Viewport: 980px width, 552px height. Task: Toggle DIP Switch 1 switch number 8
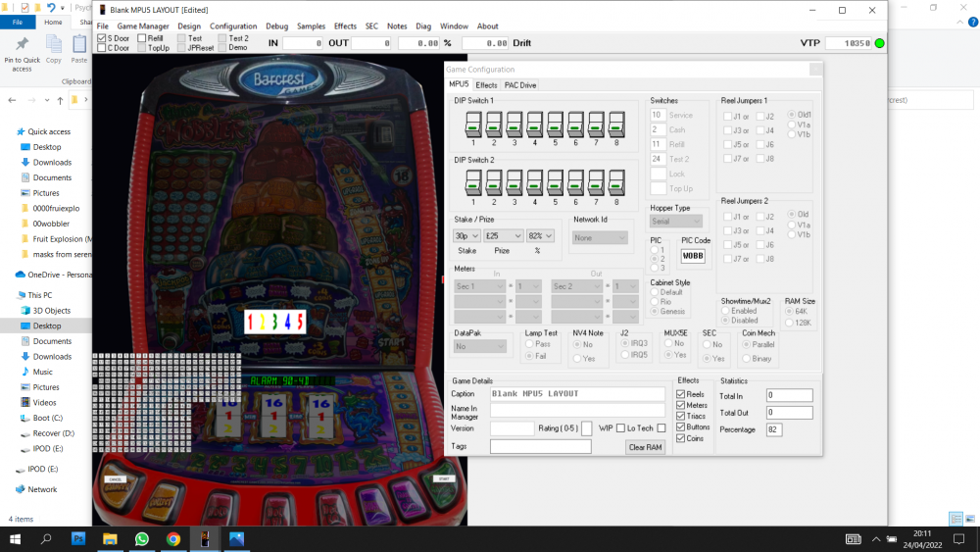click(x=616, y=125)
